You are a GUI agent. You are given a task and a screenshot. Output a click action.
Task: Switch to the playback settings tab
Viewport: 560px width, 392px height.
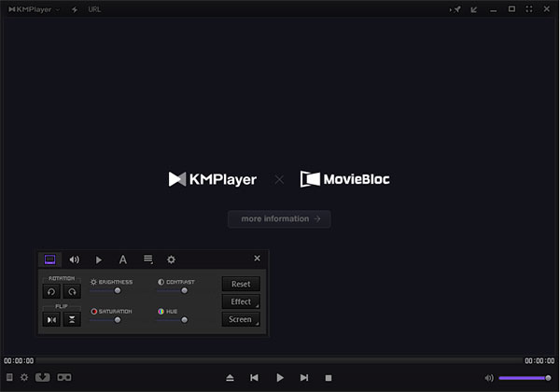99,259
